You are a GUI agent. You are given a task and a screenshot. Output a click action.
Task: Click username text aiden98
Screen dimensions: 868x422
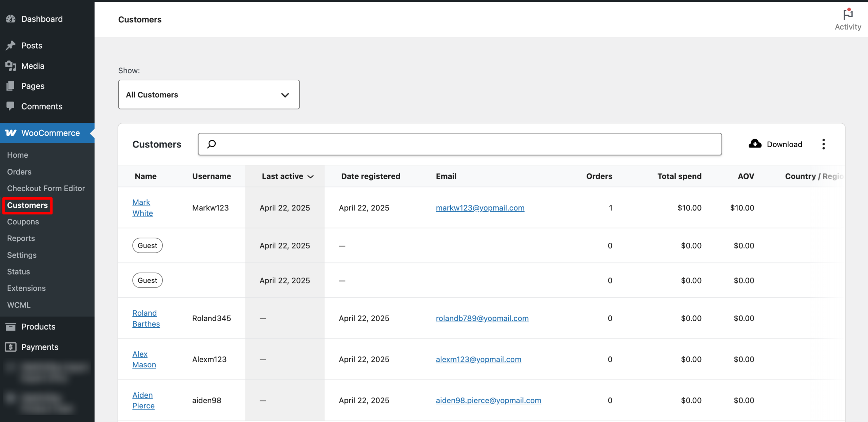(x=207, y=400)
